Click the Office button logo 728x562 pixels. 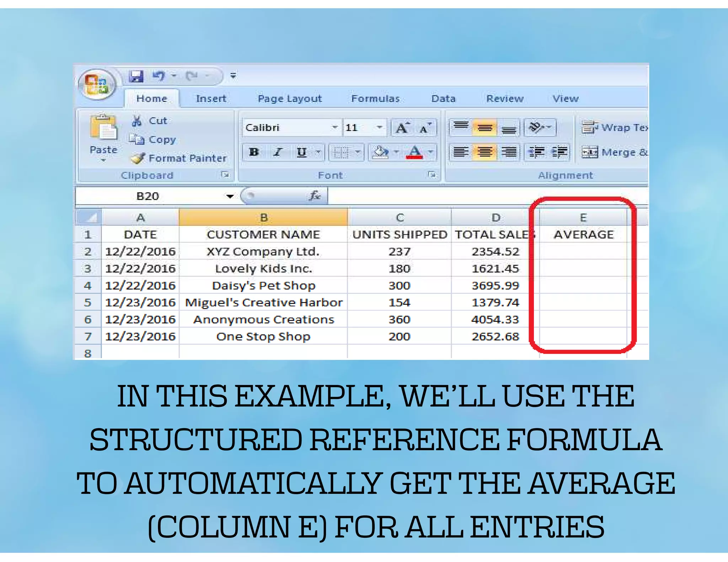point(97,85)
